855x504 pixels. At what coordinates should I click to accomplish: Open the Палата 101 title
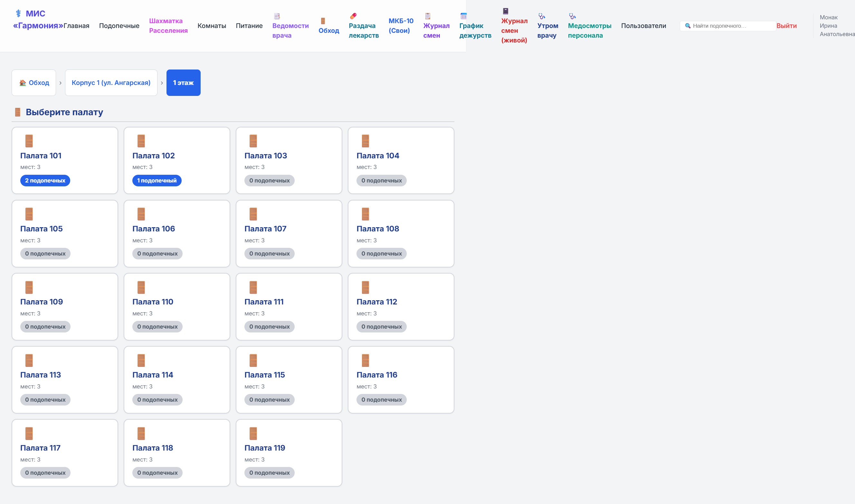pos(41,155)
